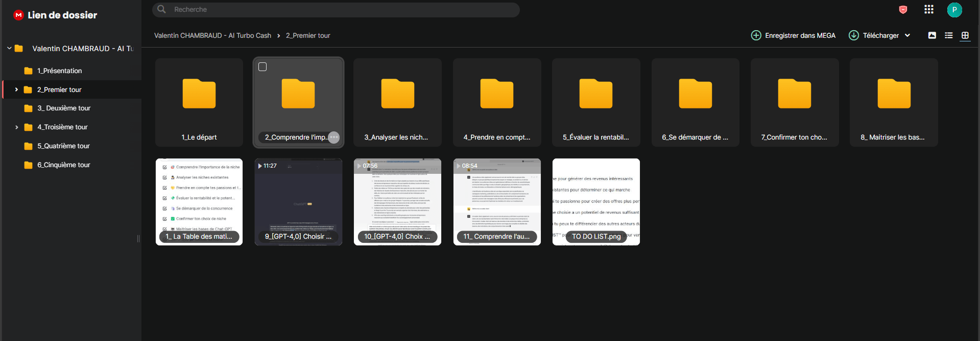Image resolution: width=980 pixels, height=341 pixels.
Task: Click the MEGA logo icon
Action: coord(19,15)
